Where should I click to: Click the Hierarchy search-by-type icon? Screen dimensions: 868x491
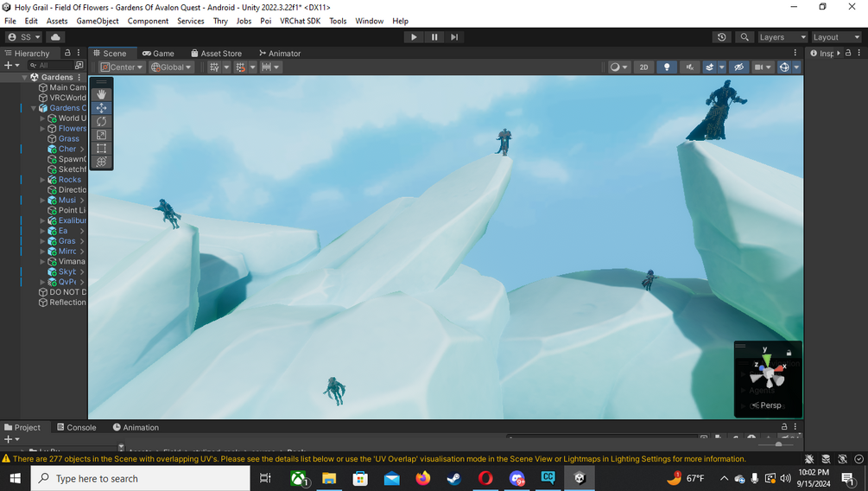click(x=79, y=66)
